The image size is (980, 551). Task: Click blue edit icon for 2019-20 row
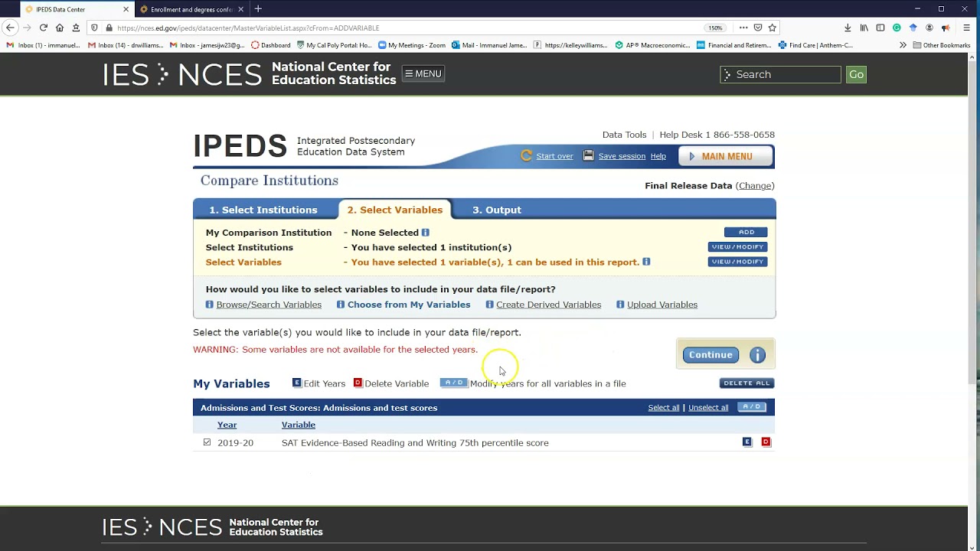pos(747,442)
